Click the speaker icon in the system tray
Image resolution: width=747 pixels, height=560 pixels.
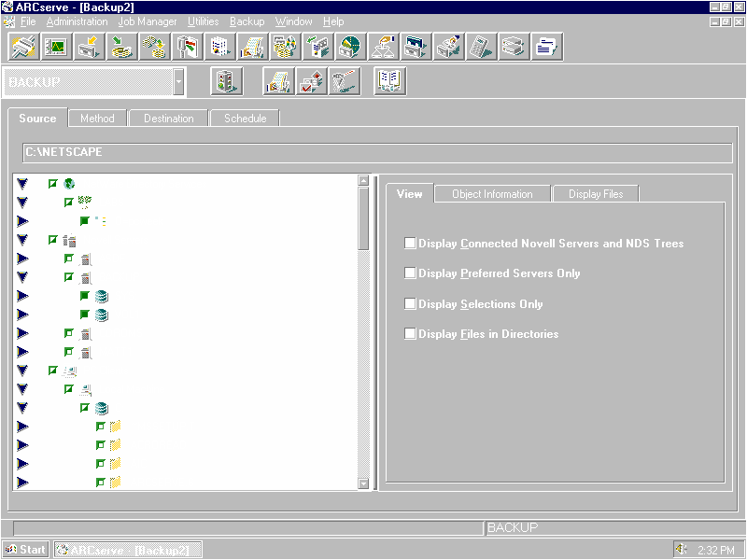[682, 549]
